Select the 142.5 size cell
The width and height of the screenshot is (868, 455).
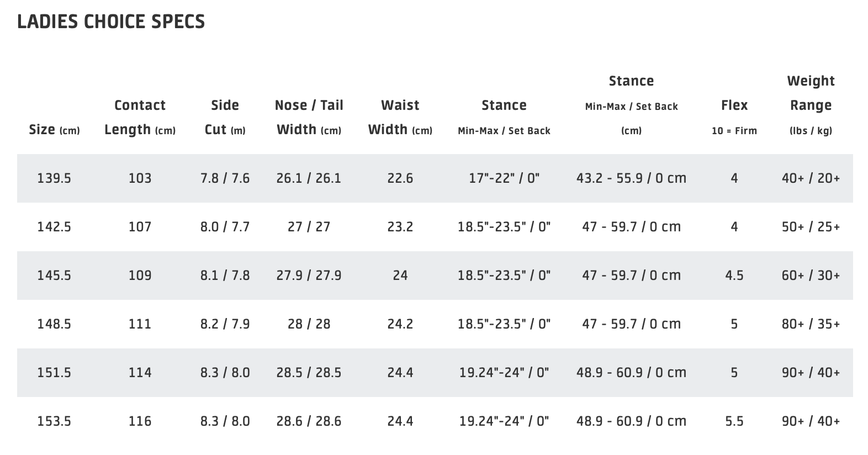(54, 227)
